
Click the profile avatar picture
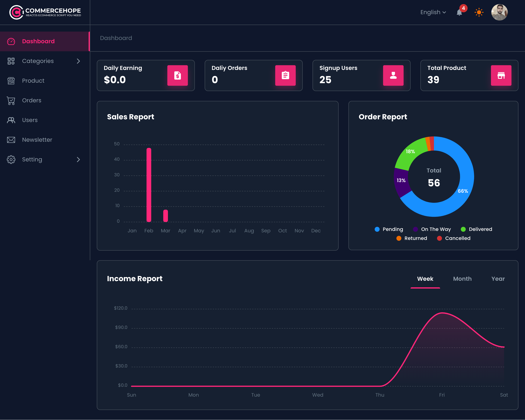(x=500, y=12)
